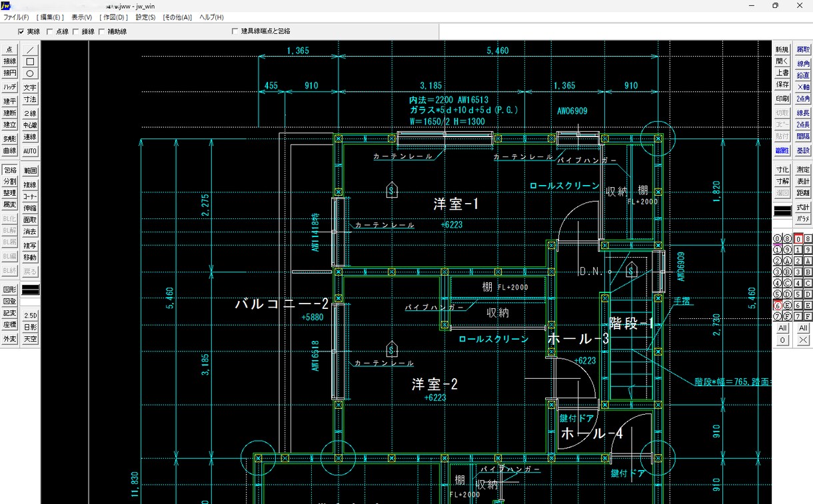813x504 pixels.
Task: Select the 建平 plan fixture tool
Action: pos(9,101)
